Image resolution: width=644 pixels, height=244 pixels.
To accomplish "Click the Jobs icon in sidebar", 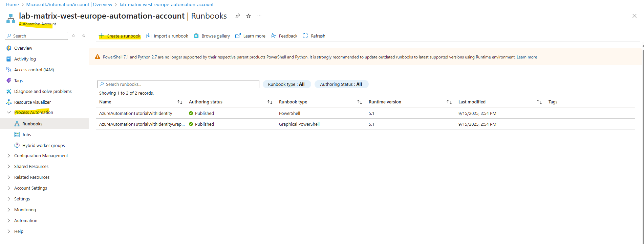I will coord(17,135).
